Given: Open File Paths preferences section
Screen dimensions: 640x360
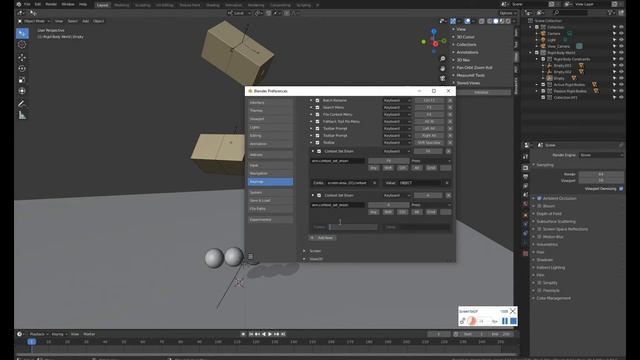Looking at the screenshot, I should click(x=270, y=209).
